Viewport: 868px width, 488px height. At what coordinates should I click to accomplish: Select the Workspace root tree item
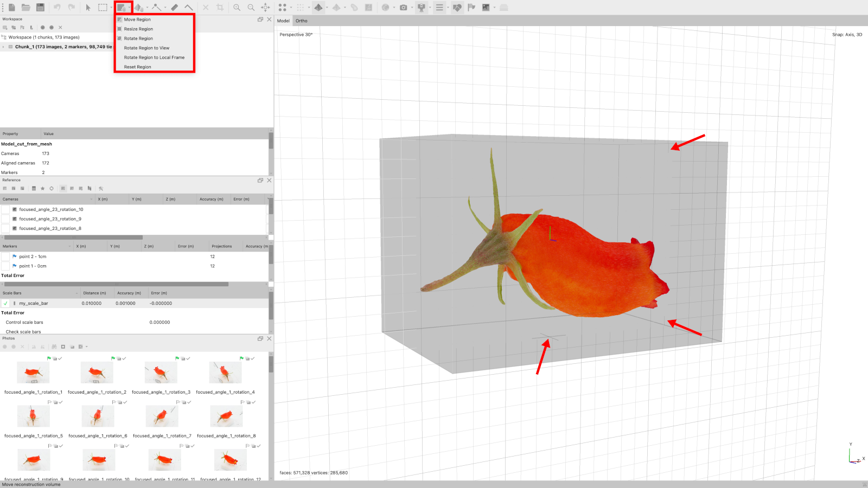coord(44,37)
